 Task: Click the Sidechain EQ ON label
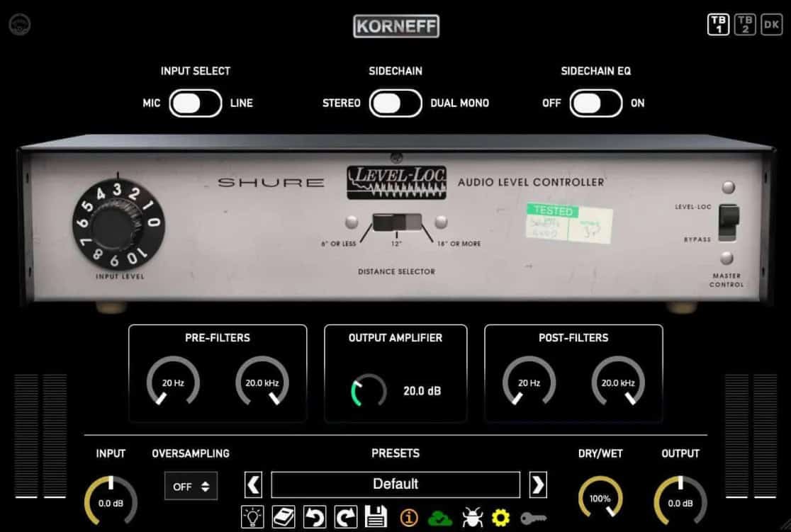[x=638, y=103]
